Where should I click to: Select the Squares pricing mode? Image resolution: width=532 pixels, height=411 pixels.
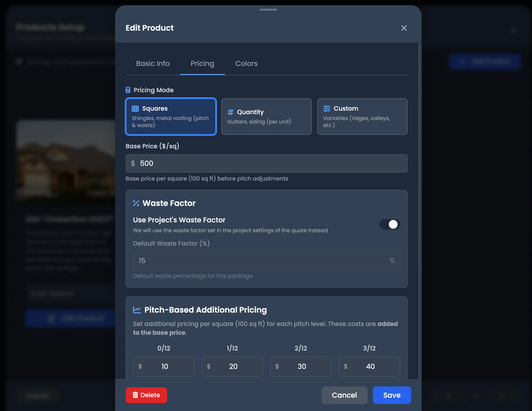click(x=171, y=117)
